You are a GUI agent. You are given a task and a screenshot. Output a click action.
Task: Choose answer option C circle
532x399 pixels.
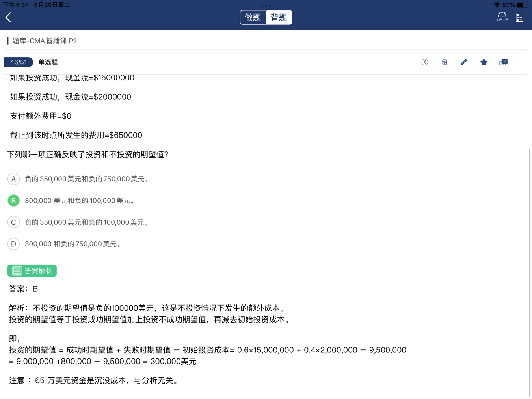tap(14, 222)
